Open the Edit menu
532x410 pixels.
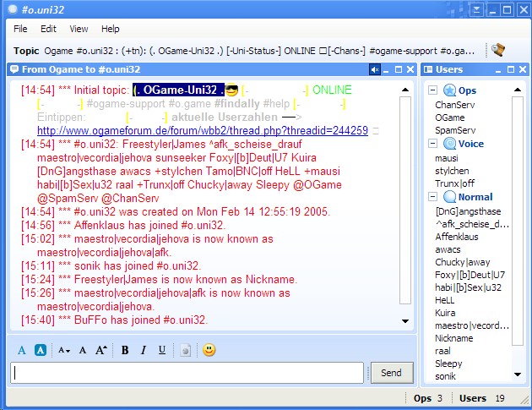pos(49,29)
